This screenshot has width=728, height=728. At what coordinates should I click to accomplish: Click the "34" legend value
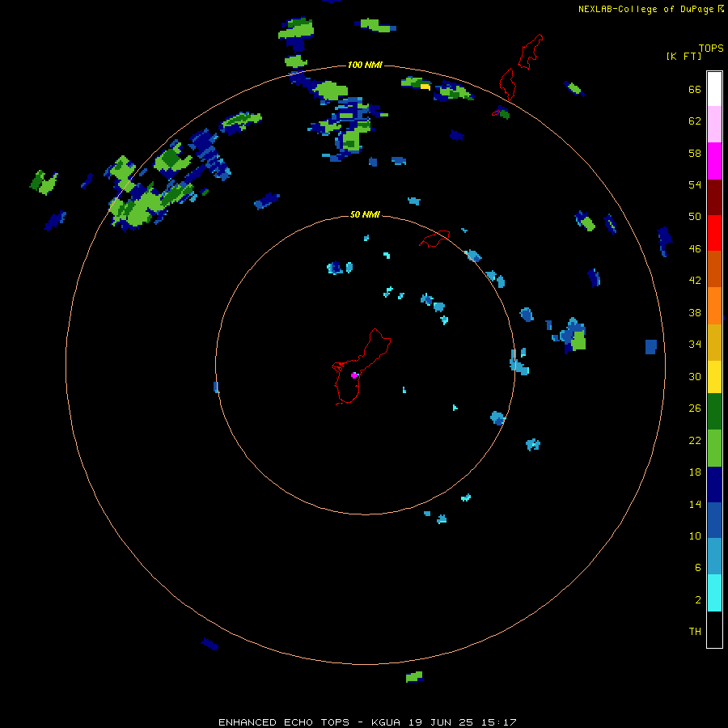click(x=695, y=345)
